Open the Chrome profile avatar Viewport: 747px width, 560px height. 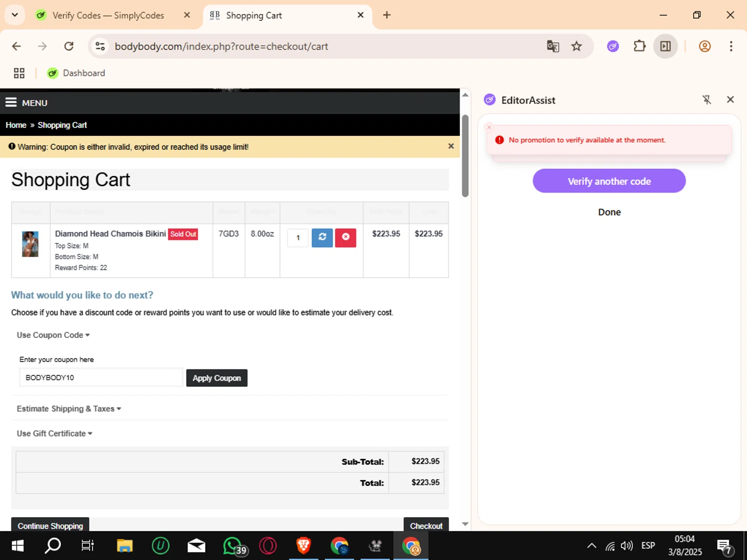click(x=705, y=46)
